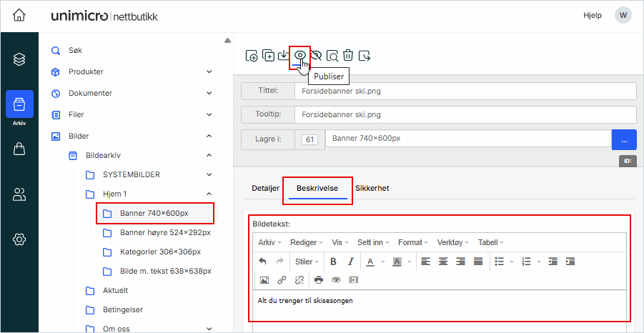Open the Sett inn editor menu

[373, 243]
